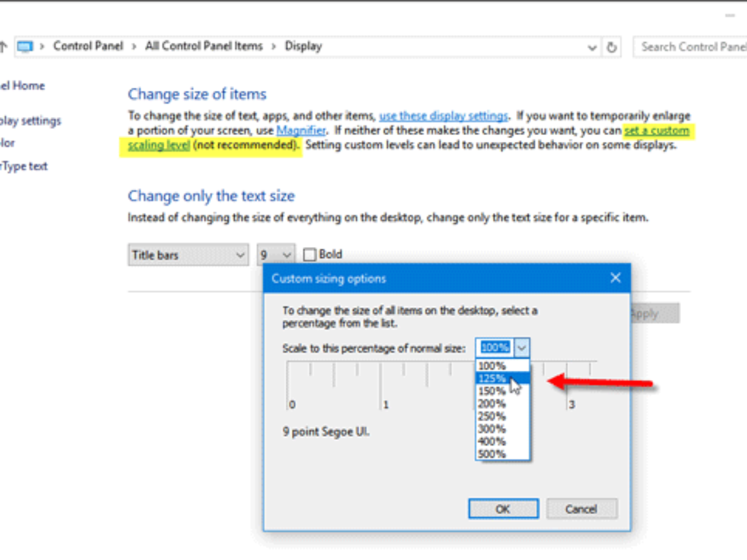Open the Control Panel Home link
The image size is (747, 560).
point(22,86)
